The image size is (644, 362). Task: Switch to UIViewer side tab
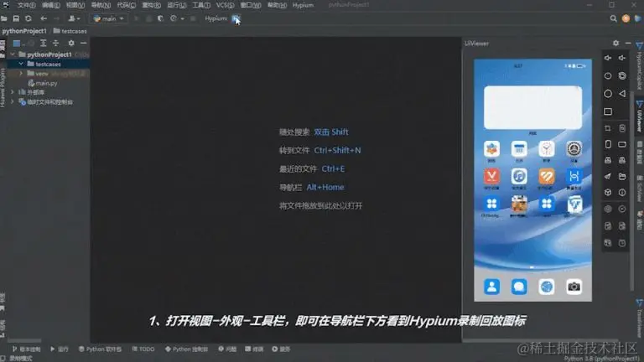[x=640, y=116]
